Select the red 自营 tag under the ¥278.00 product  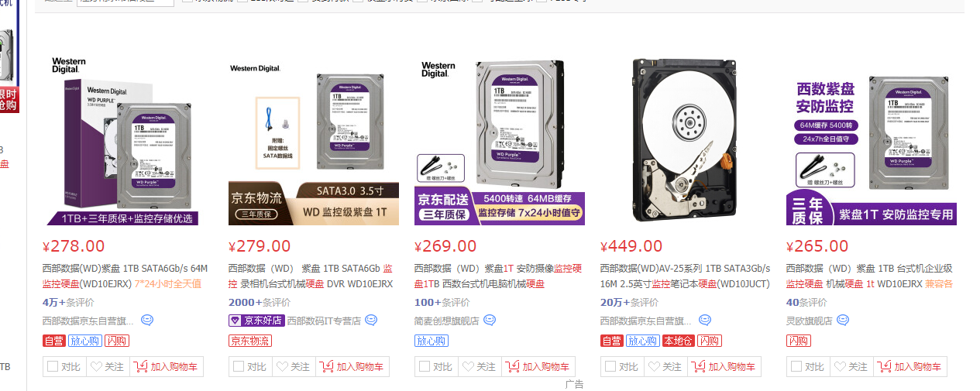pos(53,341)
